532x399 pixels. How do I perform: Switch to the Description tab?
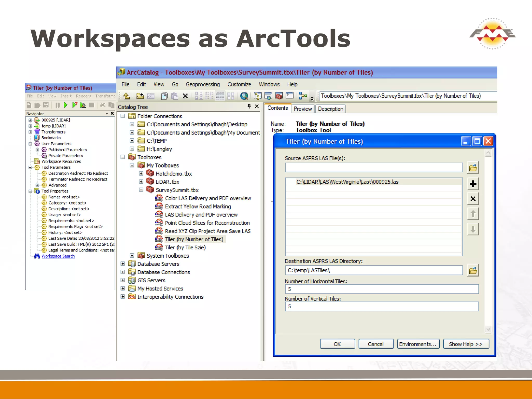click(330, 109)
